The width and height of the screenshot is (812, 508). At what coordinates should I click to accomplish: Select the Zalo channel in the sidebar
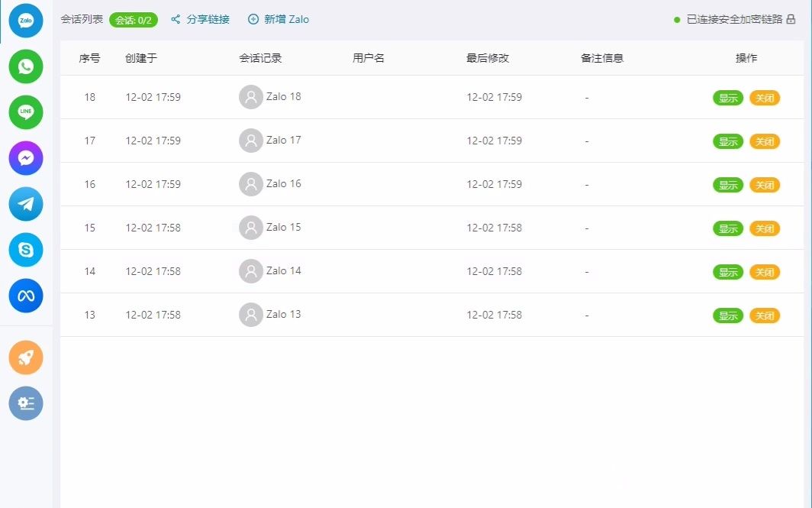tap(25, 21)
